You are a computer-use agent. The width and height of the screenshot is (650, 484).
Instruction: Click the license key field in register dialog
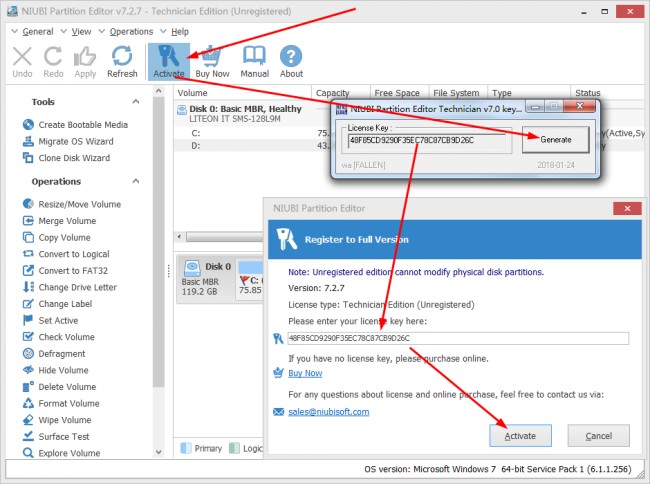[458, 338]
